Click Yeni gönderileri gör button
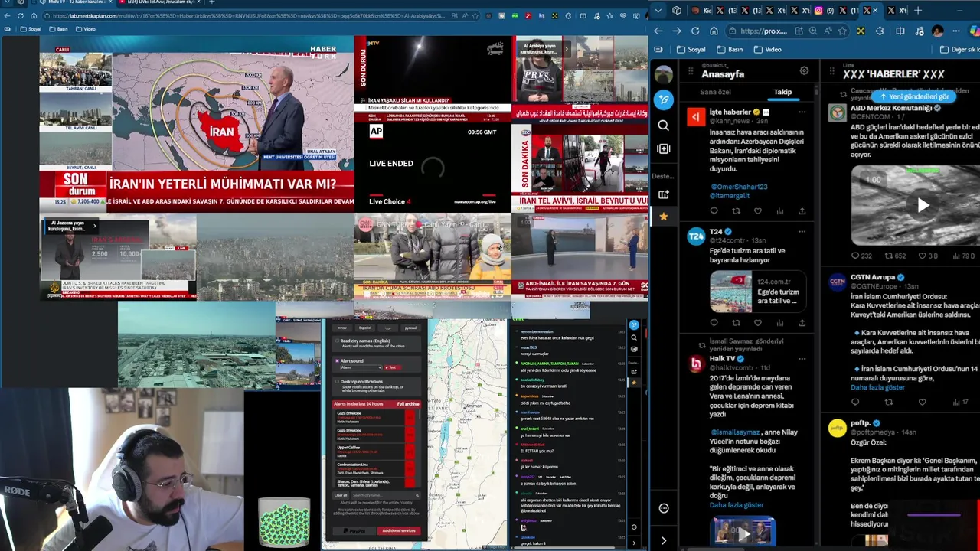Image resolution: width=980 pixels, height=551 pixels. click(x=914, y=96)
